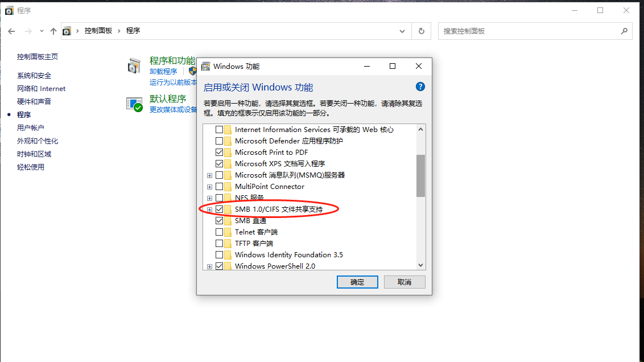This screenshot has width=644, height=362.
Task: Uncheck SMB 1.0/CIFS 文件共享支持 checkbox
Action: 220,209
